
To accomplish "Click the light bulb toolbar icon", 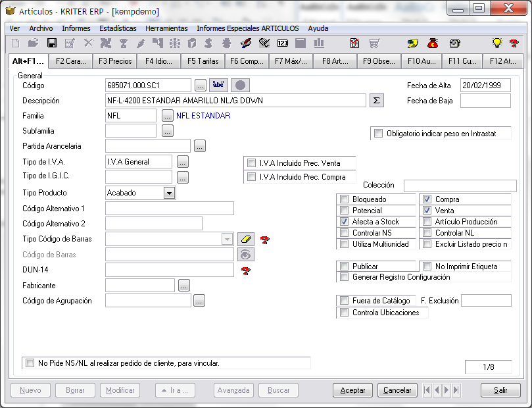I will click(x=496, y=43).
